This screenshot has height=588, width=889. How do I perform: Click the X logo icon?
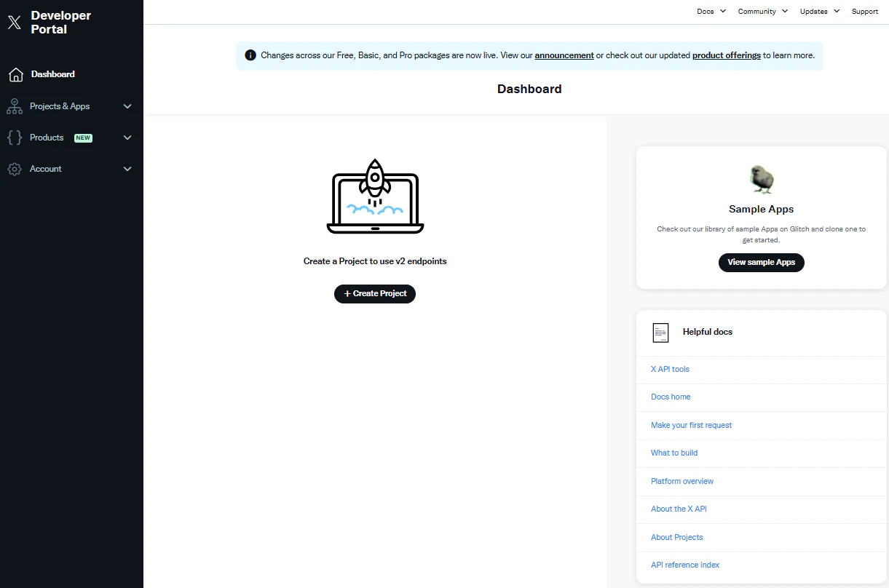(x=15, y=23)
